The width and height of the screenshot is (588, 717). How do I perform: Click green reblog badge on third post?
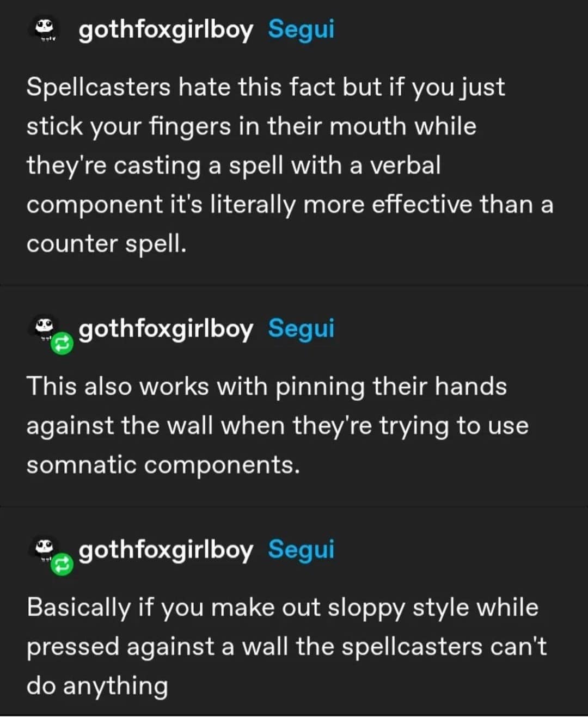62,564
